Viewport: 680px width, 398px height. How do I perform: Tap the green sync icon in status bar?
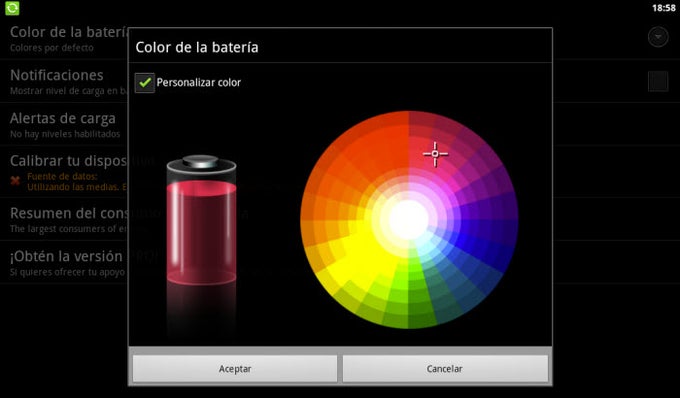point(12,8)
